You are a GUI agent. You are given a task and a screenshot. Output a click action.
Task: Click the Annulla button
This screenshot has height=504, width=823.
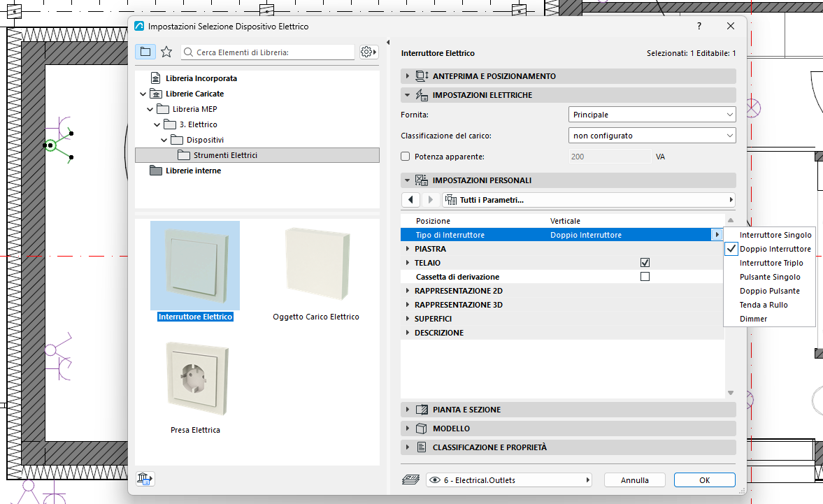(x=635, y=480)
